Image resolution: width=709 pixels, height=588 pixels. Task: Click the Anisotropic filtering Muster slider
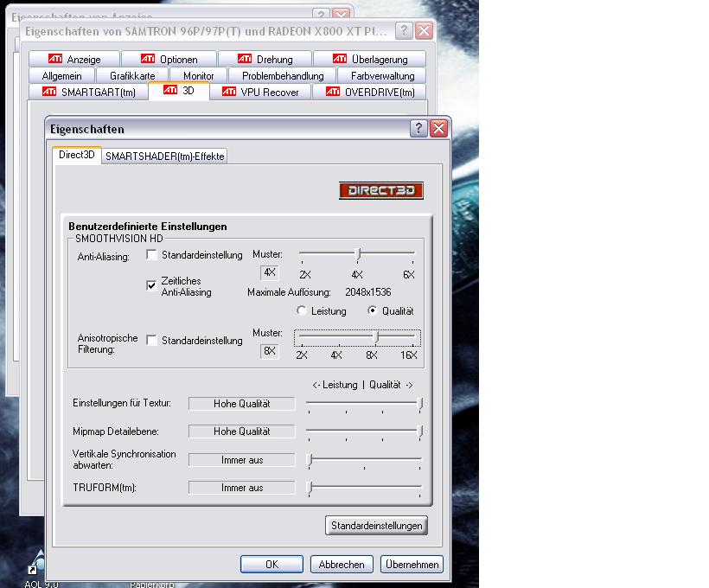pyautogui.click(x=357, y=338)
